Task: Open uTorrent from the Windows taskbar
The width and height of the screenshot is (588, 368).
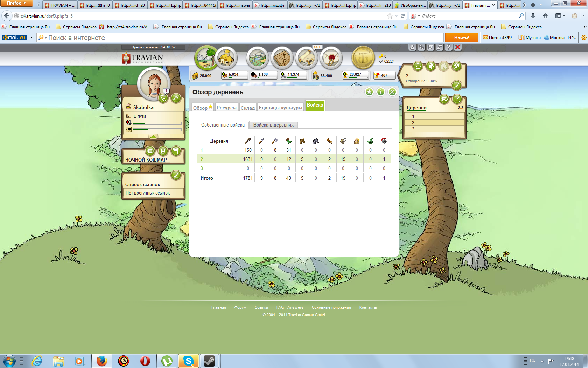Action: tap(167, 361)
